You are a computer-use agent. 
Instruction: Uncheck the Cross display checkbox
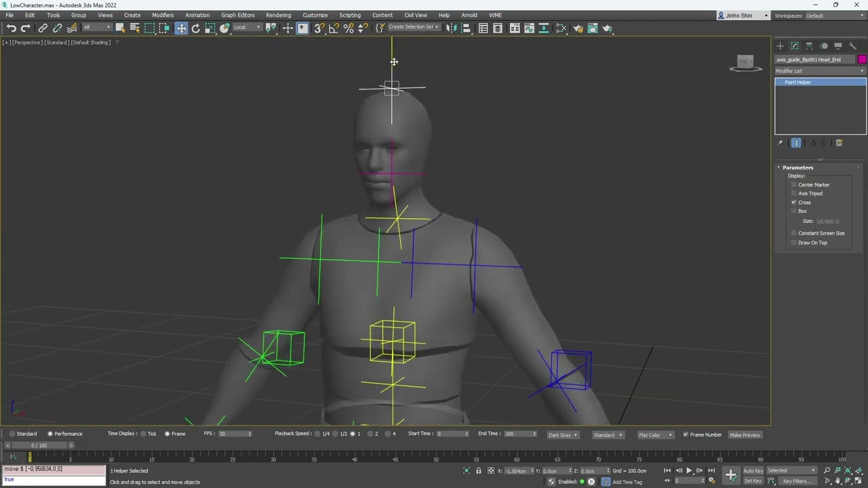[794, 202]
